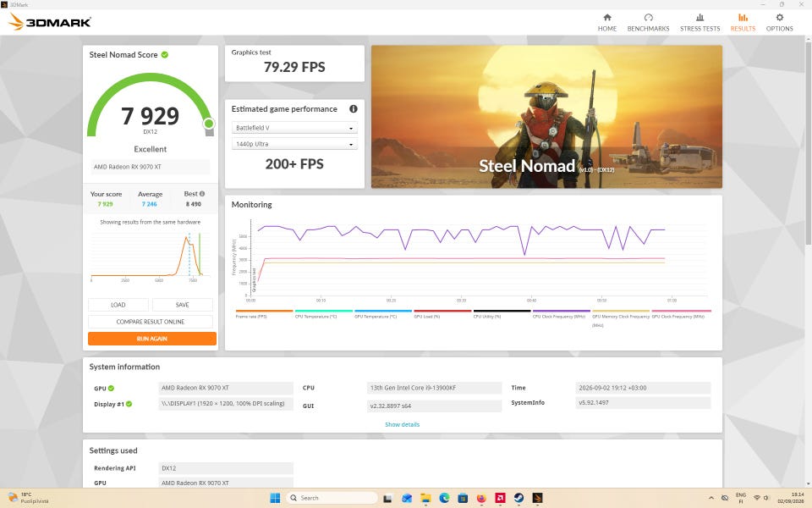Click the vertical scrollbar thumb

pyautogui.click(x=808, y=142)
